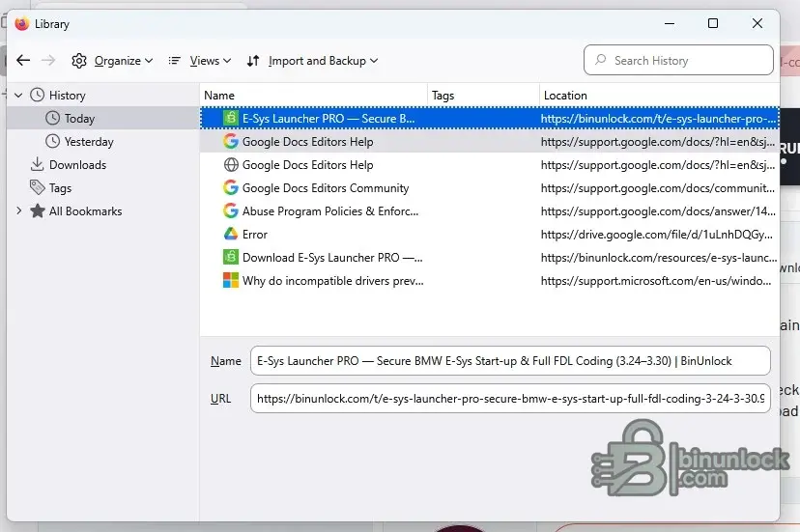The image size is (800, 532).
Task: Select Today in the history sidebar
Action: coord(79,119)
